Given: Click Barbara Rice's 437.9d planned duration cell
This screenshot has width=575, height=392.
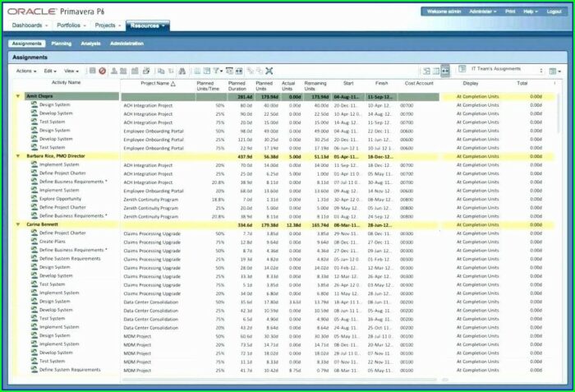Looking at the screenshot, I should click(x=245, y=157).
